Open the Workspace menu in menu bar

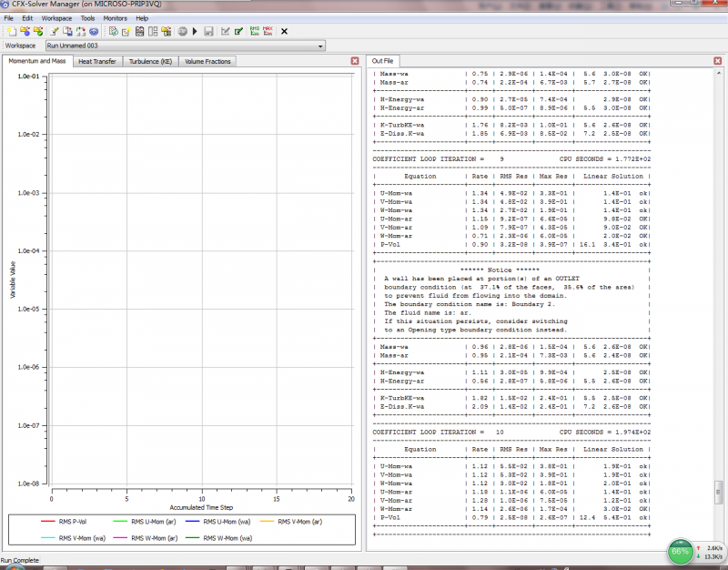pyautogui.click(x=56, y=18)
